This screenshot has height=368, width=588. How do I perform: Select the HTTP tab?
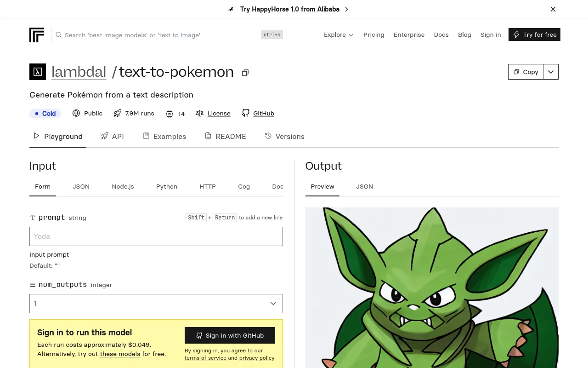pyautogui.click(x=208, y=187)
